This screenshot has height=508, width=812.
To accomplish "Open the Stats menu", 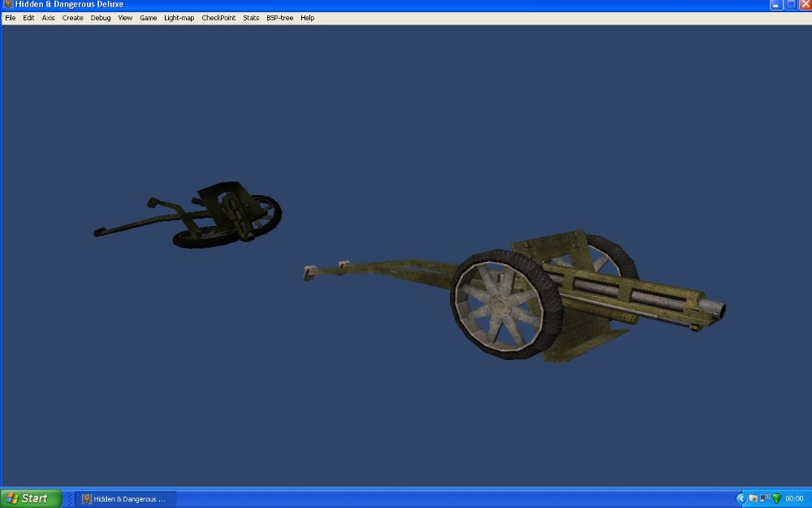I will [x=251, y=18].
